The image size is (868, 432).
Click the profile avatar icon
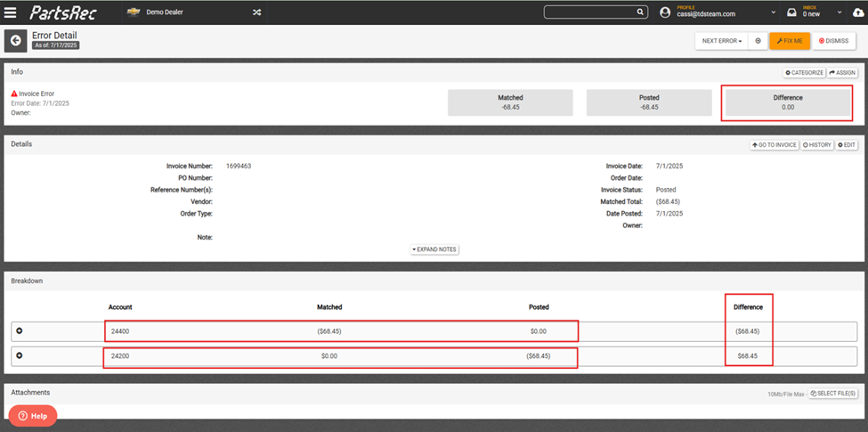[x=665, y=12]
